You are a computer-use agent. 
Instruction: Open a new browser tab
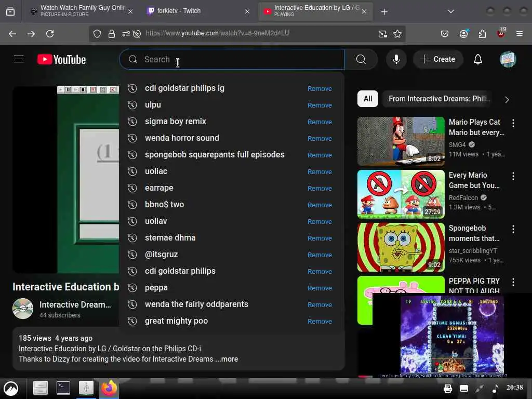tap(384, 12)
